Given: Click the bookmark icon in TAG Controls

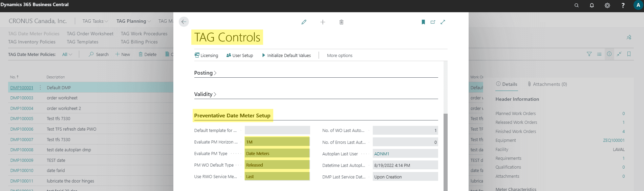Looking at the screenshot, I should point(423,22).
